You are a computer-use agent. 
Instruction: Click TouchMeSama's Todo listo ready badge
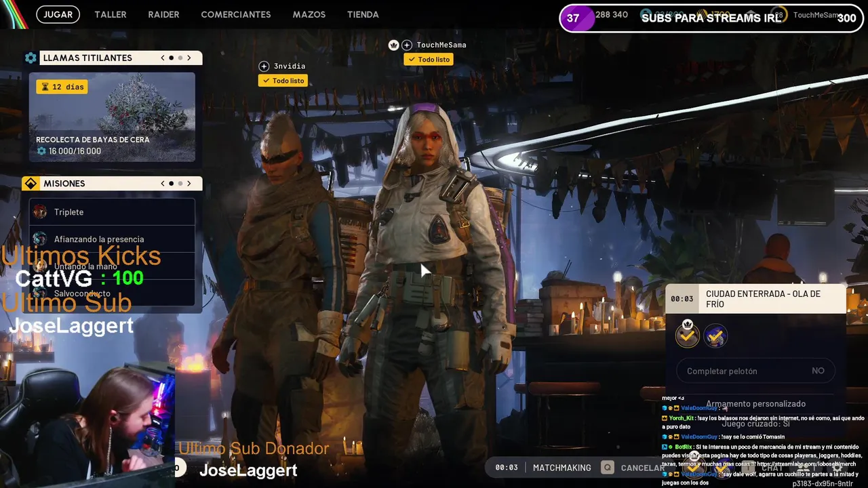point(429,60)
